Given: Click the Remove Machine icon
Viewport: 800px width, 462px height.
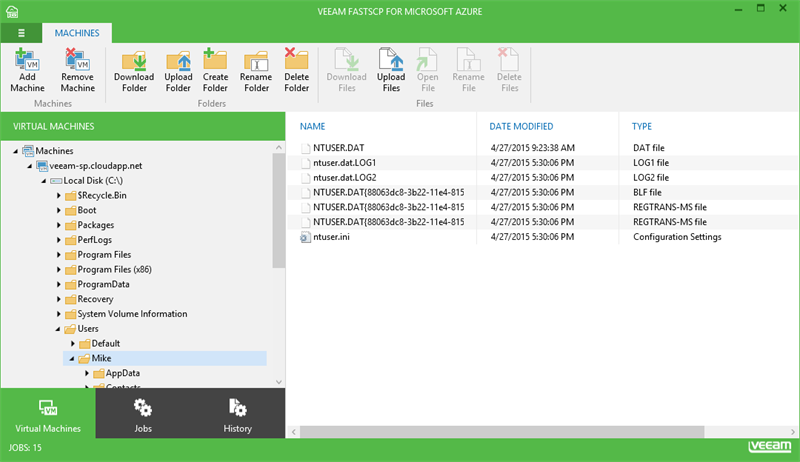Looking at the screenshot, I should click(x=77, y=61).
